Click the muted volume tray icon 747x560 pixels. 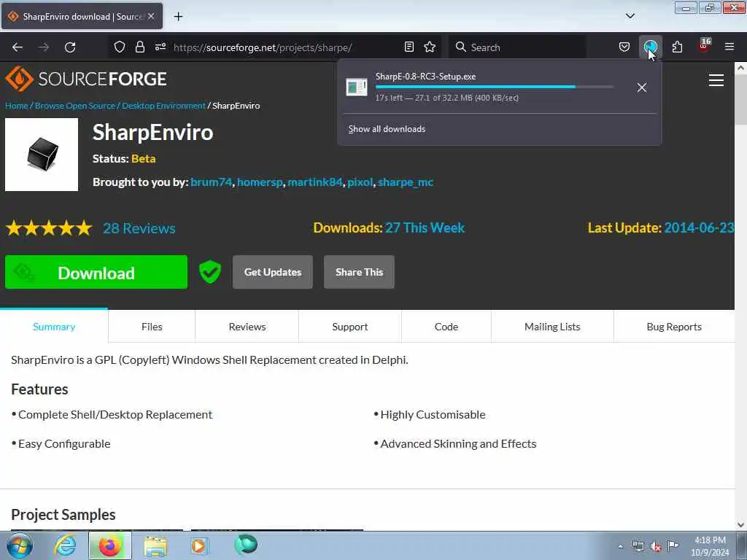coord(656,547)
